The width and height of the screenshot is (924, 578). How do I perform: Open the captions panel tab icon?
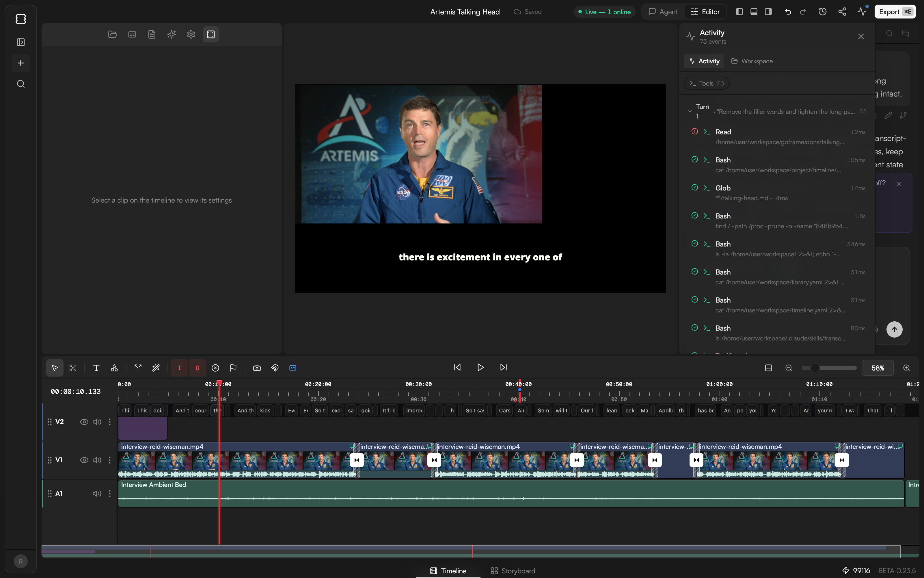coord(132,34)
